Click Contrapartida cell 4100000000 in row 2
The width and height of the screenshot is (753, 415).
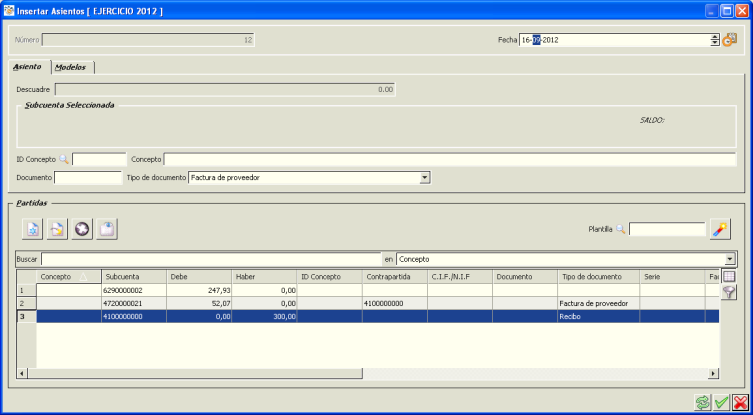pos(395,303)
